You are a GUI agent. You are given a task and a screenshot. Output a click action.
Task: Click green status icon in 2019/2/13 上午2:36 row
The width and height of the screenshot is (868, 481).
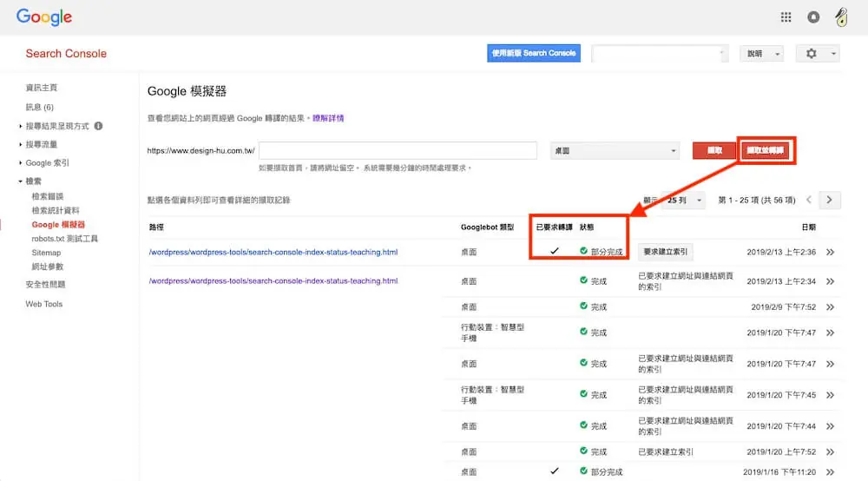coord(583,251)
